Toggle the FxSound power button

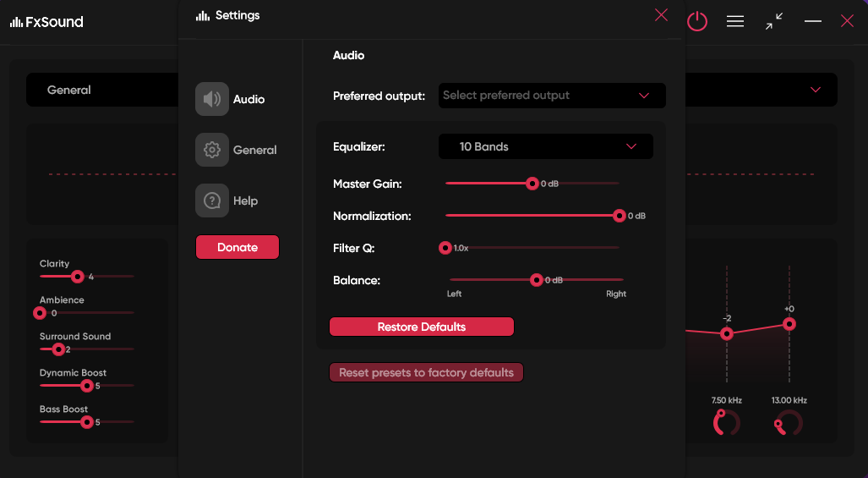(696, 21)
